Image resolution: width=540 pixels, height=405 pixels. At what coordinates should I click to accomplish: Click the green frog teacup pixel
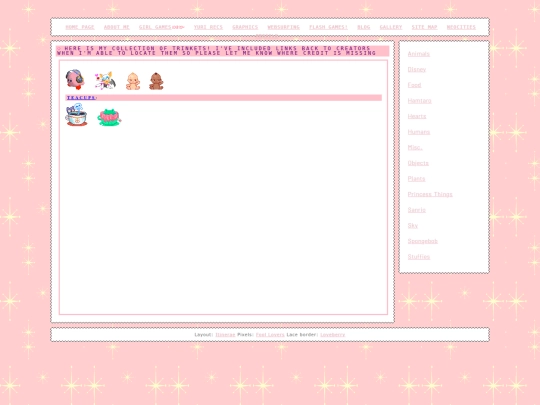[109, 117]
